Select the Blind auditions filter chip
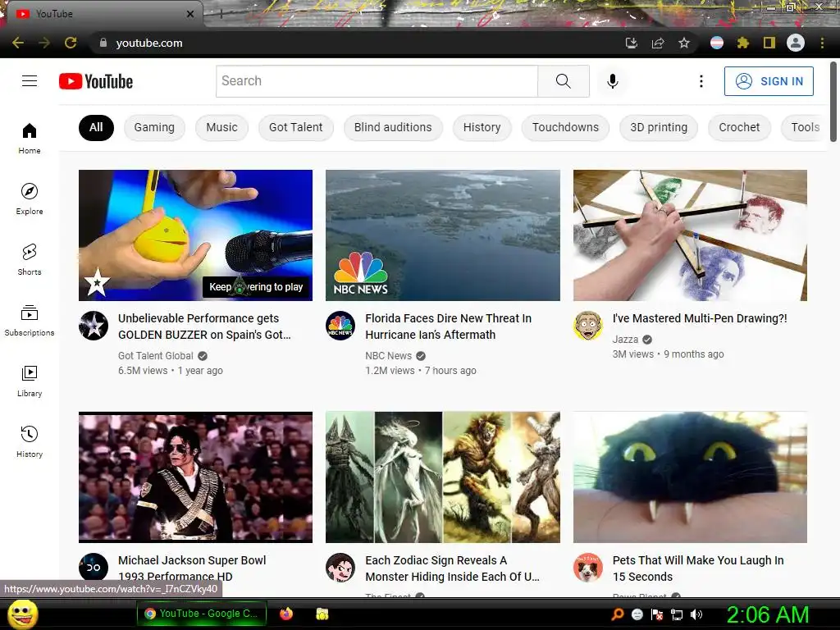840x630 pixels. pos(393,127)
